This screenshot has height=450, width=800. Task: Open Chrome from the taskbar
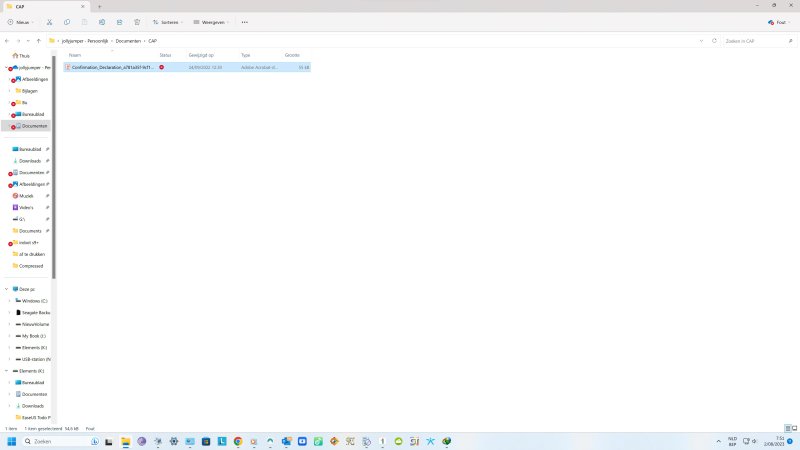coord(238,441)
